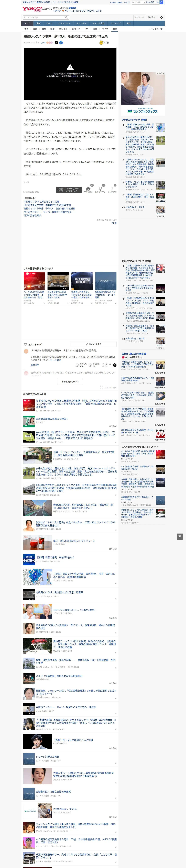Open the 池袋・サンシャインシティ article

coord(84,454)
